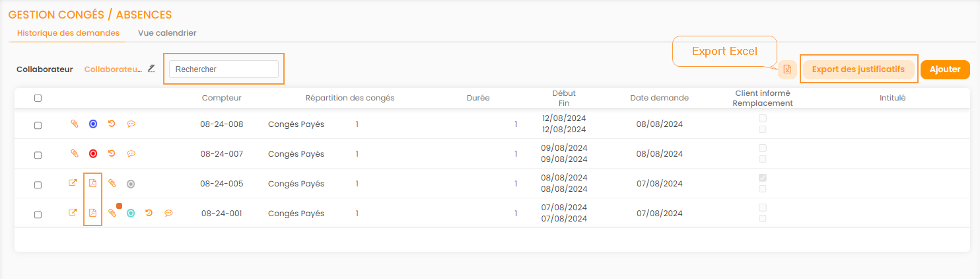
Task: Click history icon for request 08-24-007
Action: pyautogui.click(x=112, y=154)
